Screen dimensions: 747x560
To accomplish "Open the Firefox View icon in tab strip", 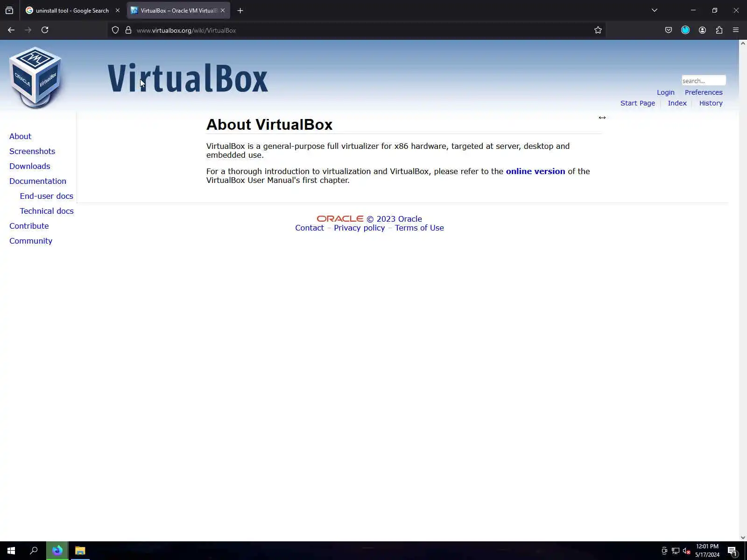I will 9,10.
